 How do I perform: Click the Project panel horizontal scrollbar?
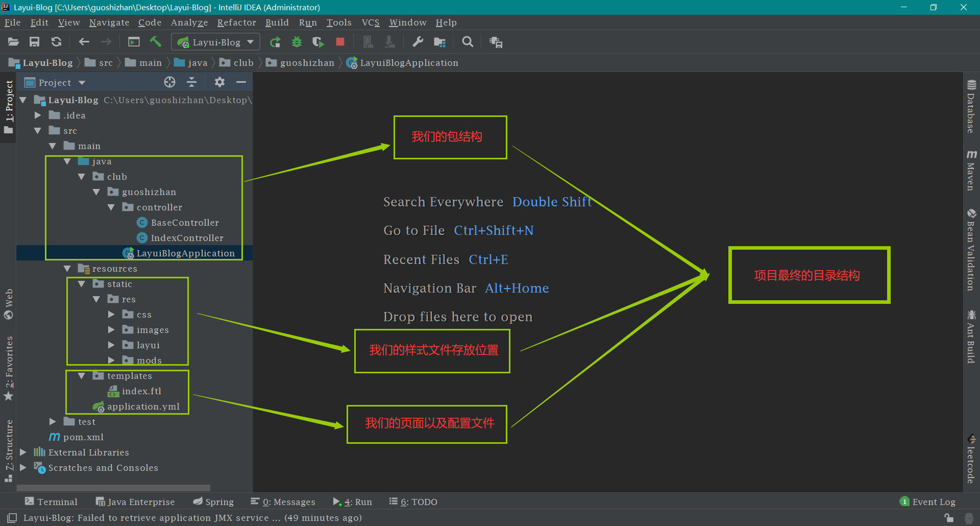click(113, 488)
